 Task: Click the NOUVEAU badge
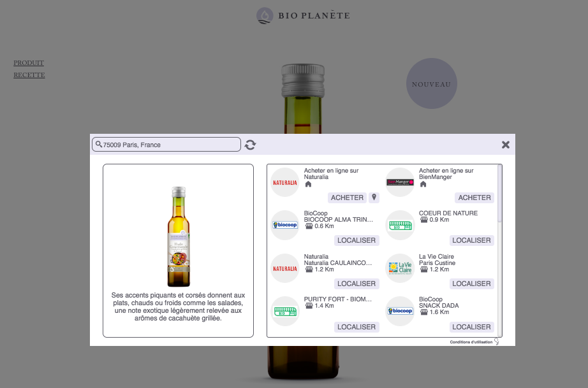(432, 83)
